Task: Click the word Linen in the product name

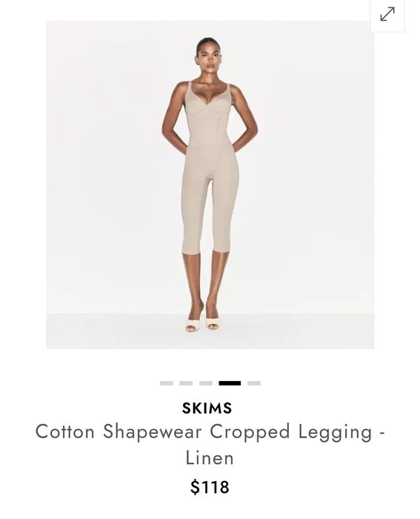Action: pos(210,457)
